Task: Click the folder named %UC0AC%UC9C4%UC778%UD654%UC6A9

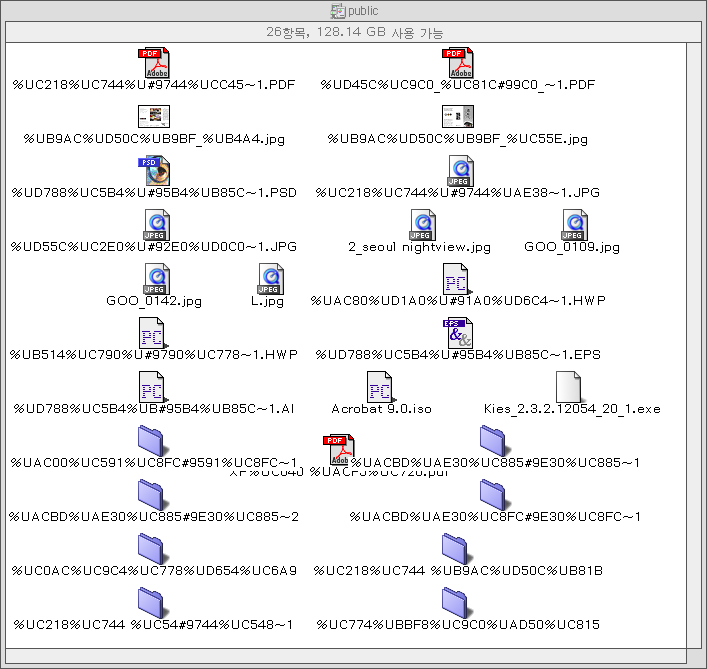Action: 152,549
